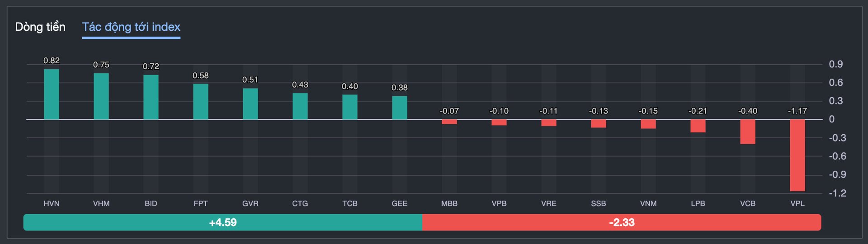Viewport: 868px width, 244px height.
Task: Click the TCB ticker label
Action: [350, 203]
